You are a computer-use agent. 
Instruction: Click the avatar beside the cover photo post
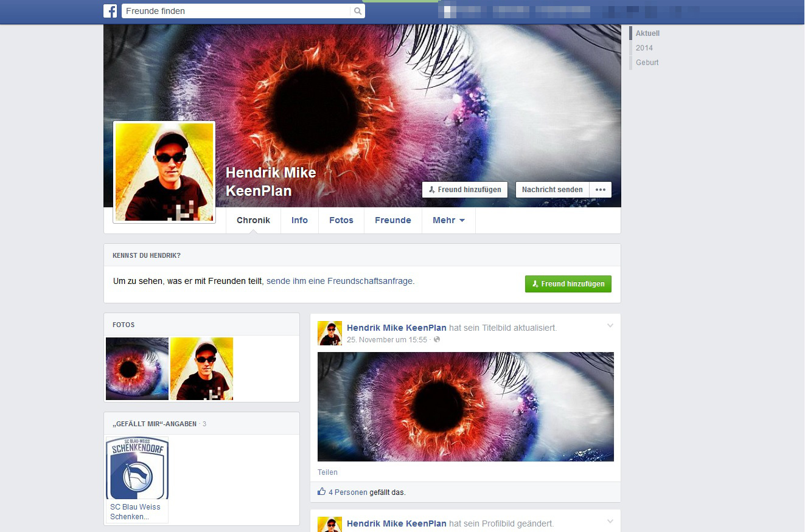[330, 333]
